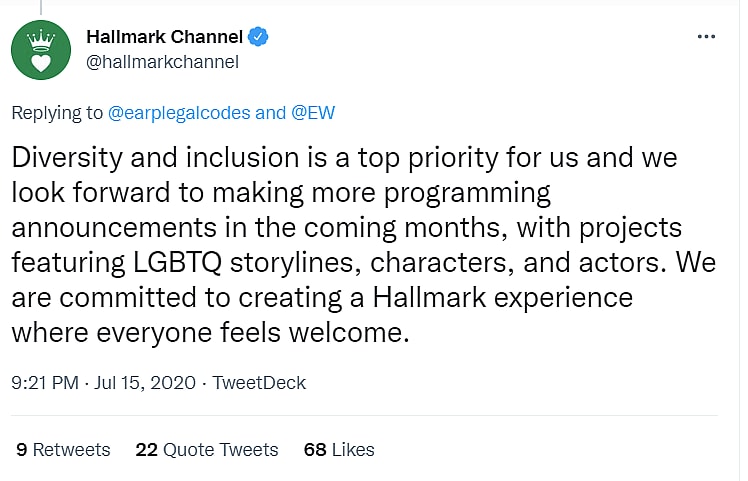Click the blue verified badge
The width and height of the screenshot is (748, 481).
click(258, 37)
